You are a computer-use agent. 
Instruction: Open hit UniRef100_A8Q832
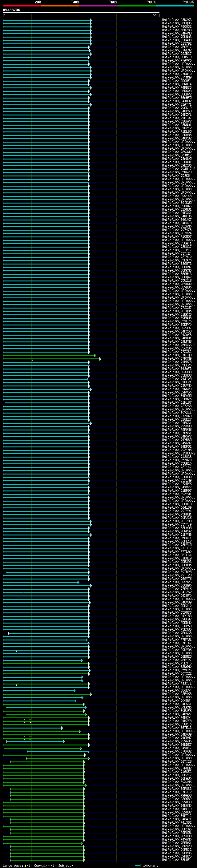click(177, 26)
